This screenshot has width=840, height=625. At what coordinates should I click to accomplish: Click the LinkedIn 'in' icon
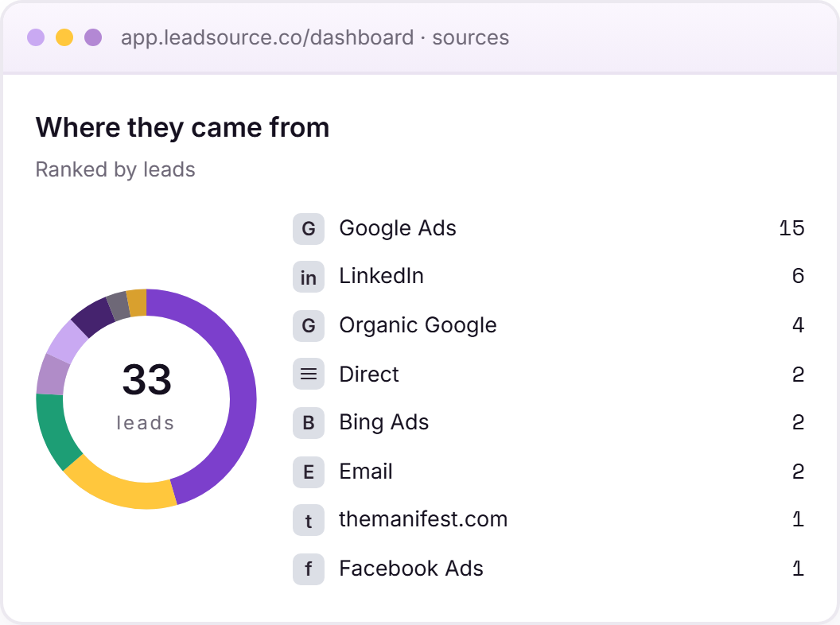point(309,277)
